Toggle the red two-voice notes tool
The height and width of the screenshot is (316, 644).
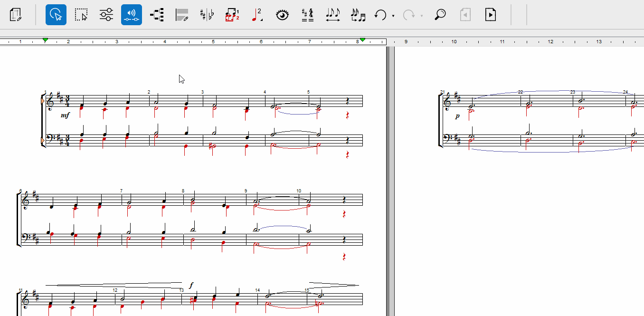(x=232, y=15)
